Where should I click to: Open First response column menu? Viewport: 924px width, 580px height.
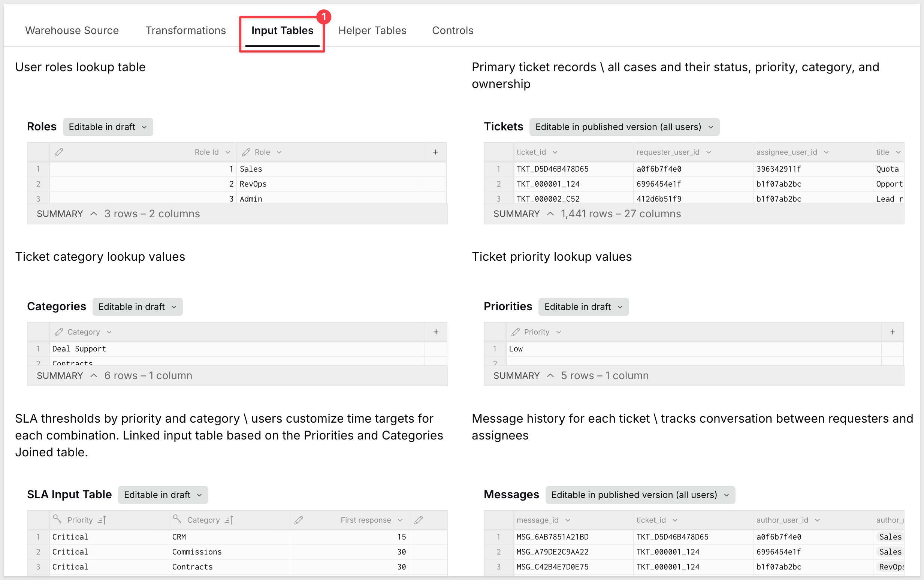point(400,520)
